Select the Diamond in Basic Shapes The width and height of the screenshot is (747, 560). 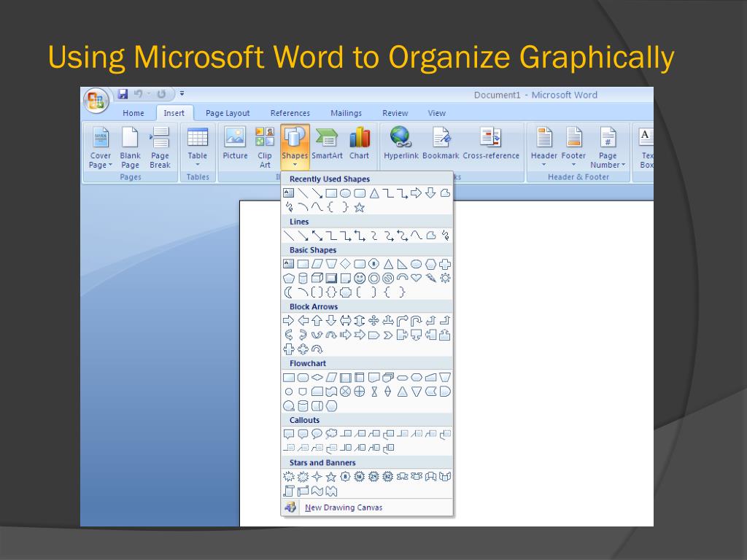tap(345, 264)
